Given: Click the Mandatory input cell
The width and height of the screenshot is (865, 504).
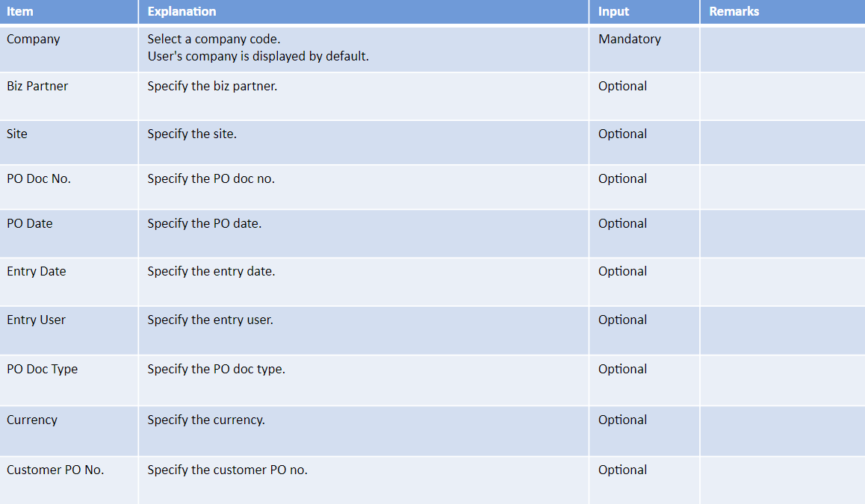Looking at the screenshot, I should [645, 49].
